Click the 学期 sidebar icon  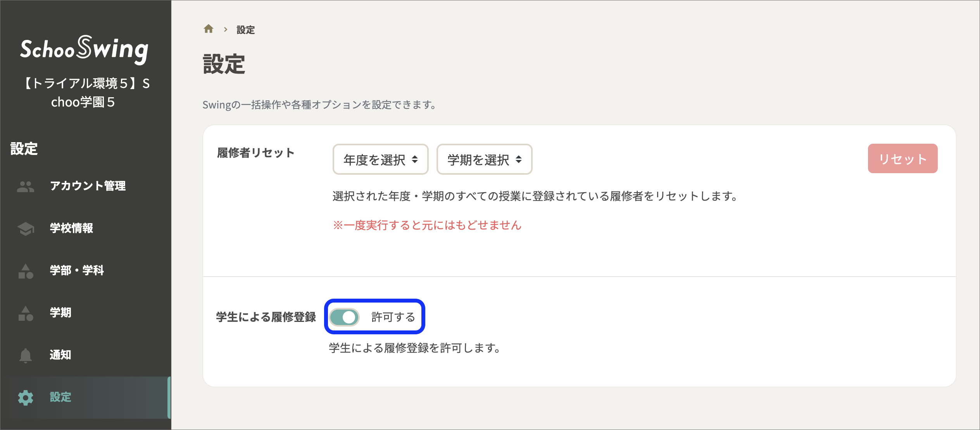[25, 313]
